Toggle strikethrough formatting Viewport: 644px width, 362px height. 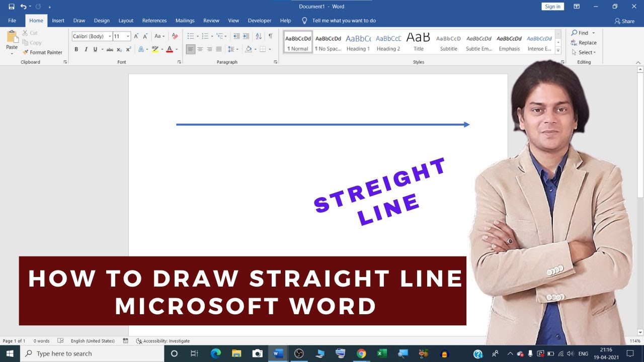pos(110,49)
